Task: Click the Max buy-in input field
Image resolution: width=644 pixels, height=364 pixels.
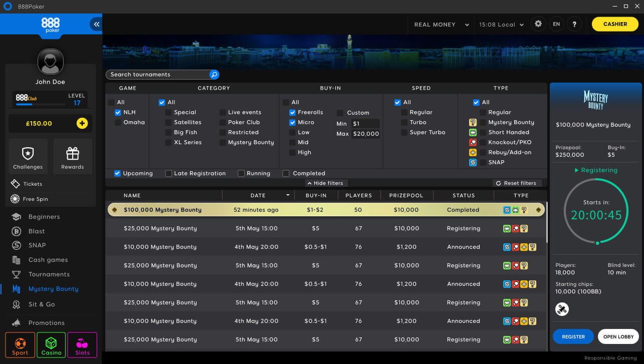Action: tap(365, 134)
